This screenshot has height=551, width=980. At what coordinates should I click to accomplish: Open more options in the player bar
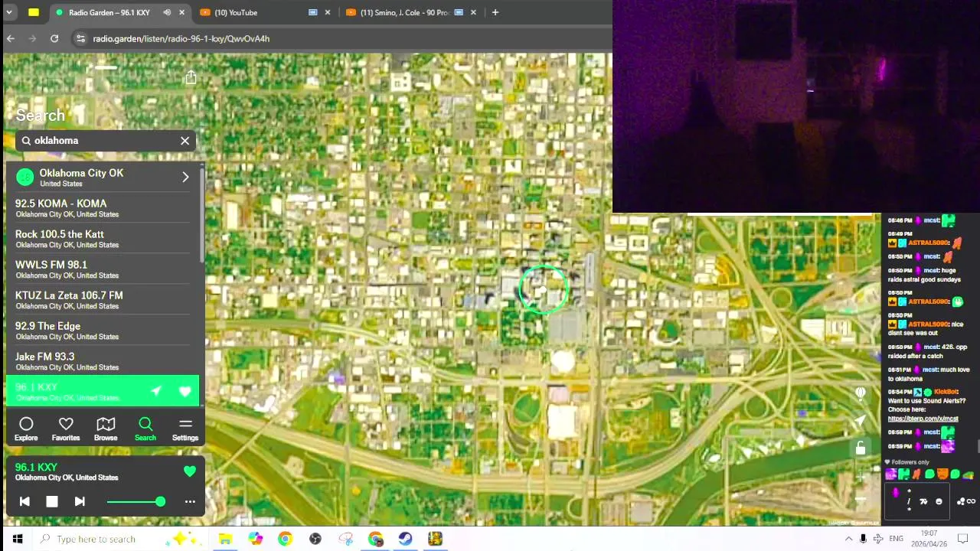tap(190, 501)
